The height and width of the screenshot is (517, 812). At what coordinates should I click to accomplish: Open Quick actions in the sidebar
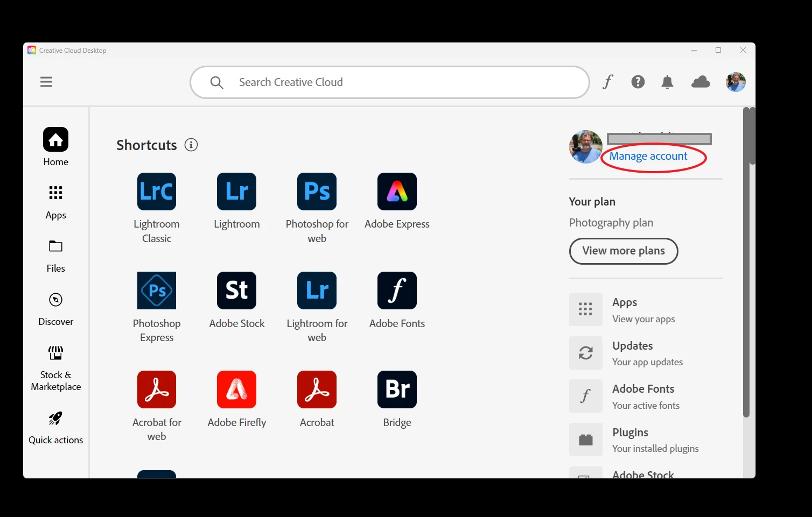(56, 428)
